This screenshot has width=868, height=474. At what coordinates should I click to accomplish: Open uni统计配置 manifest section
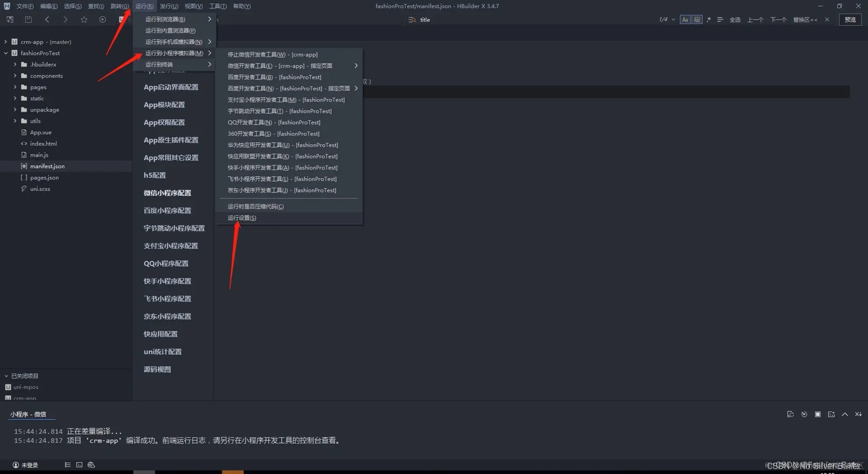click(x=163, y=351)
